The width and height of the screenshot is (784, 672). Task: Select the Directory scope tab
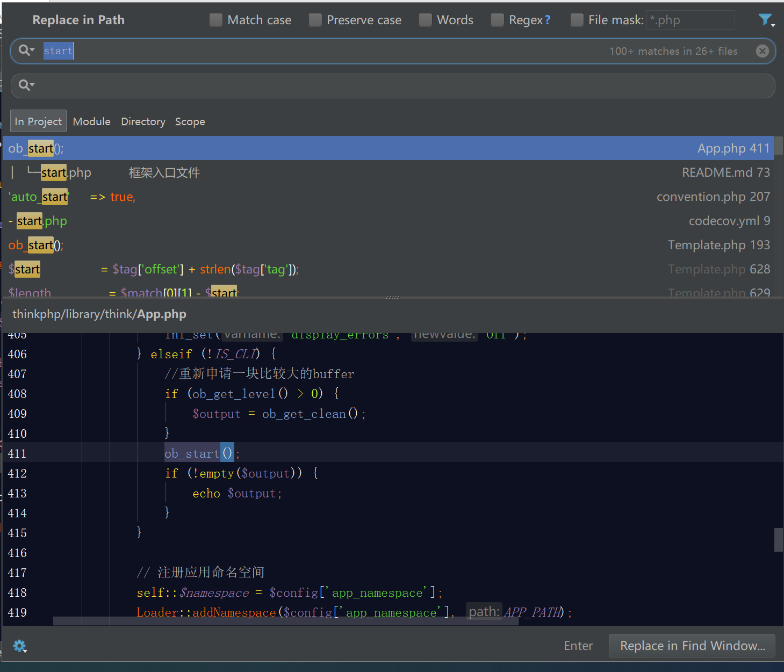pyautogui.click(x=143, y=121)
